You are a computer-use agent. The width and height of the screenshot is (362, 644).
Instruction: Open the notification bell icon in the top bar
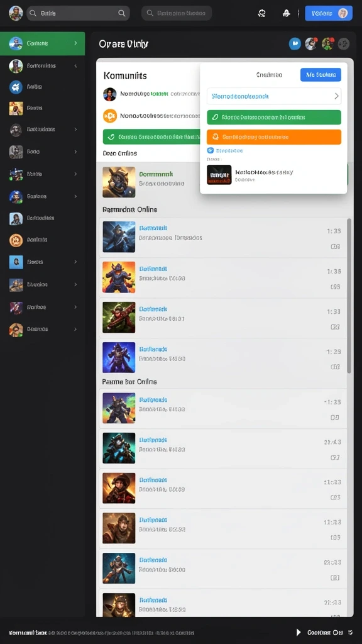[x=287, y=13]
